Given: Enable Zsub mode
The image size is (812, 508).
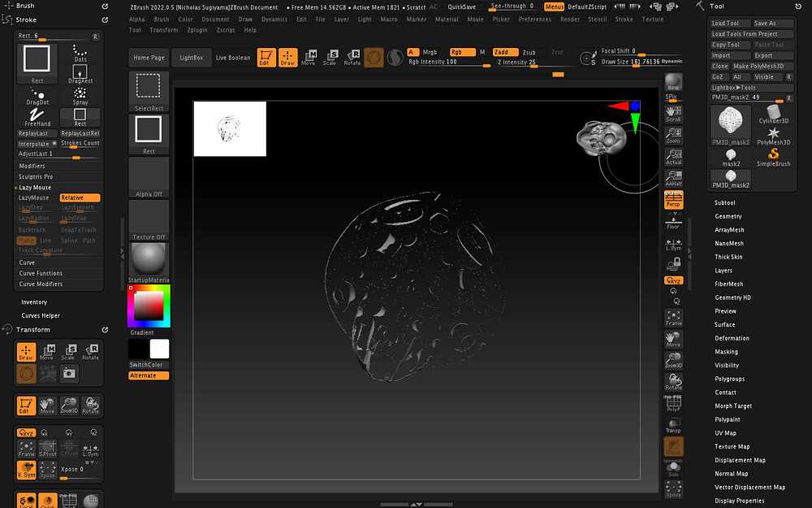Looking at the screenshot, I should 529,52.
